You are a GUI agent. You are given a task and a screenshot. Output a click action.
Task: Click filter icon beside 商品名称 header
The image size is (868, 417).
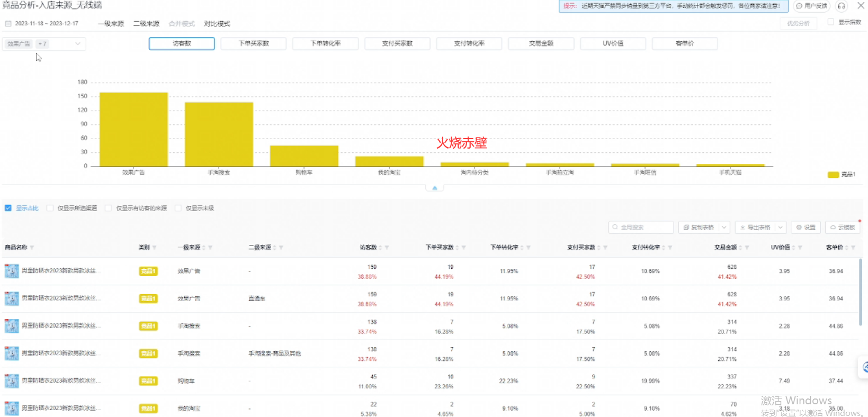pos(32,248)
